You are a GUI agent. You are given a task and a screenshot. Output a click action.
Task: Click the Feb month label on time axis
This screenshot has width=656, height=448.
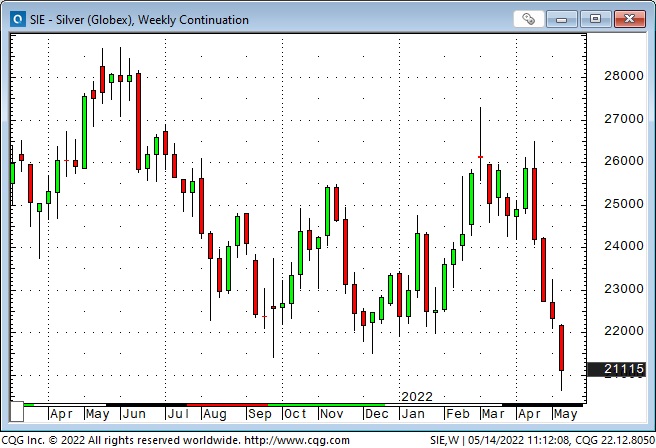coord(457,414)
